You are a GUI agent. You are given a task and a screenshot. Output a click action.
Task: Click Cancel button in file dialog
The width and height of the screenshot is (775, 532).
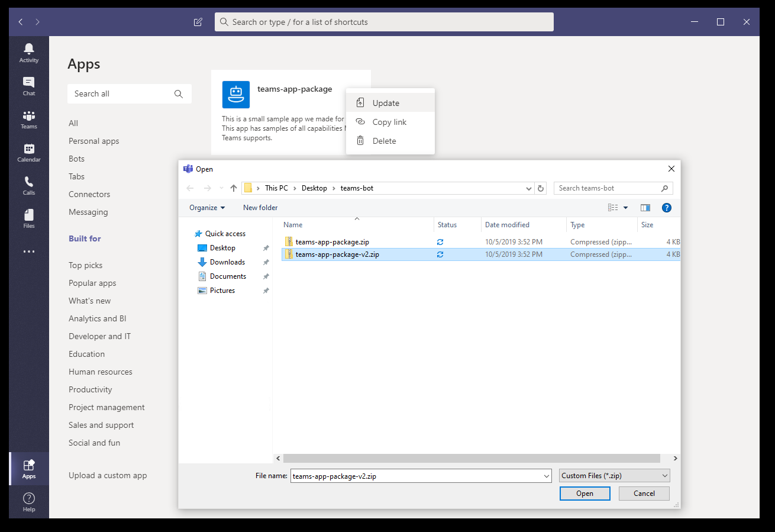644,494
